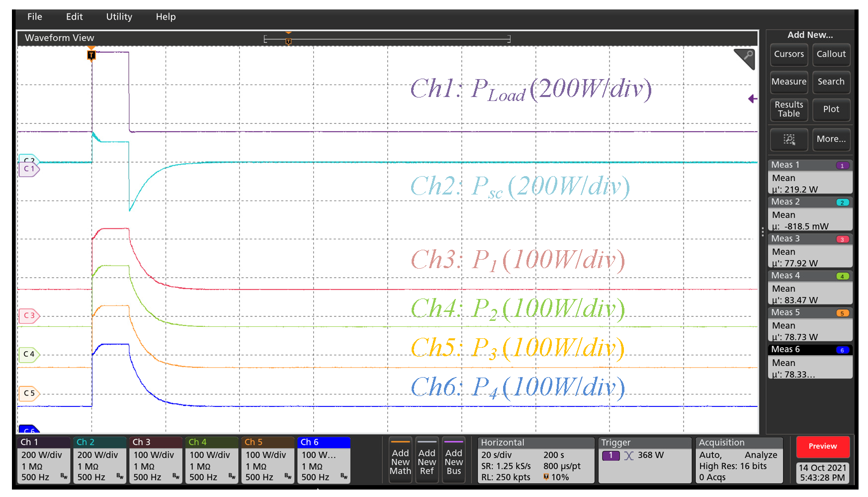Click the Add New Math button

400,460
